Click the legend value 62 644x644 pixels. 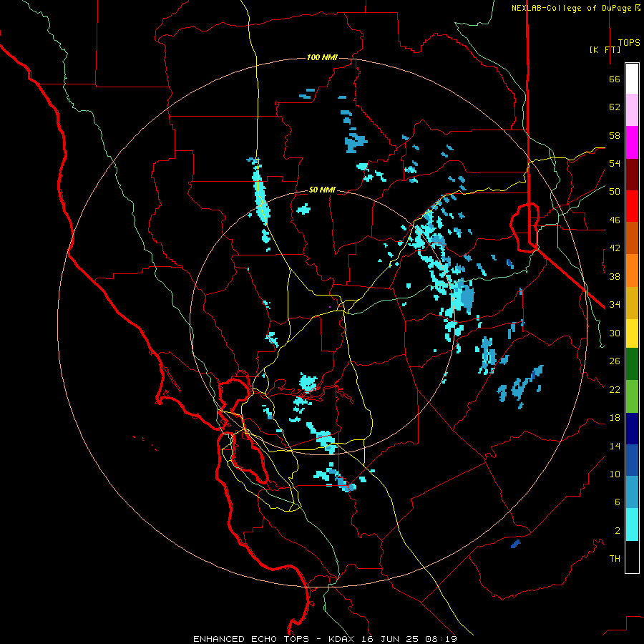coord(615,107)
